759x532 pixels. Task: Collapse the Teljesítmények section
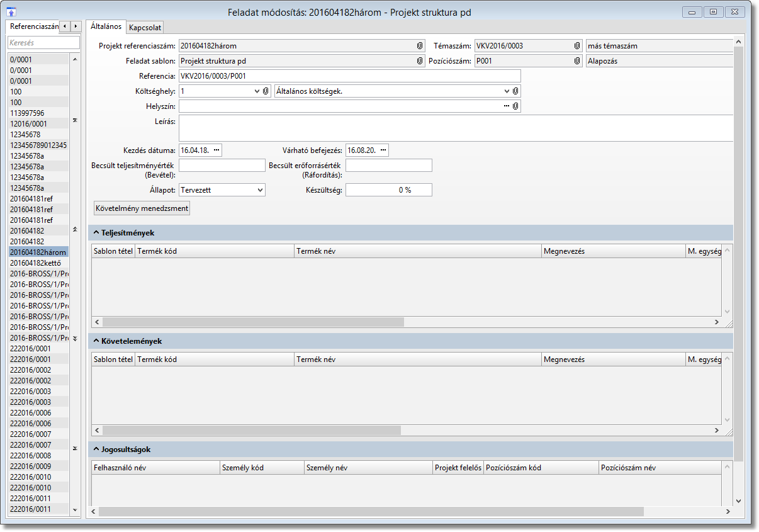click(96, 233)
